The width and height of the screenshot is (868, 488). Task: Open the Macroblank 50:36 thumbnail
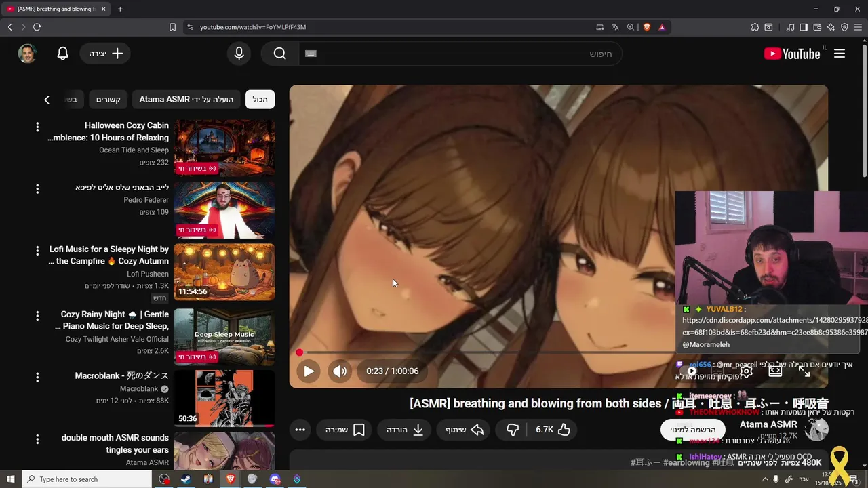(x=224, y=399)
